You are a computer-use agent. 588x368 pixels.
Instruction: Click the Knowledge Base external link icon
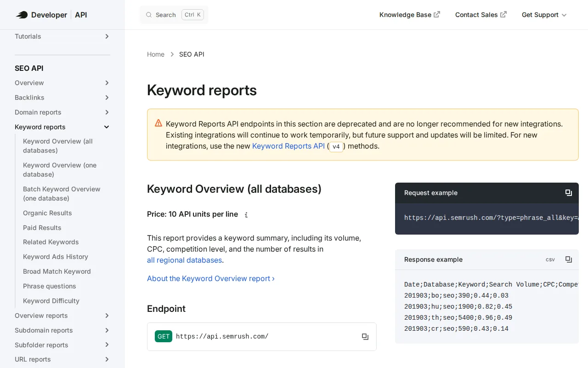tap(437, 14)
